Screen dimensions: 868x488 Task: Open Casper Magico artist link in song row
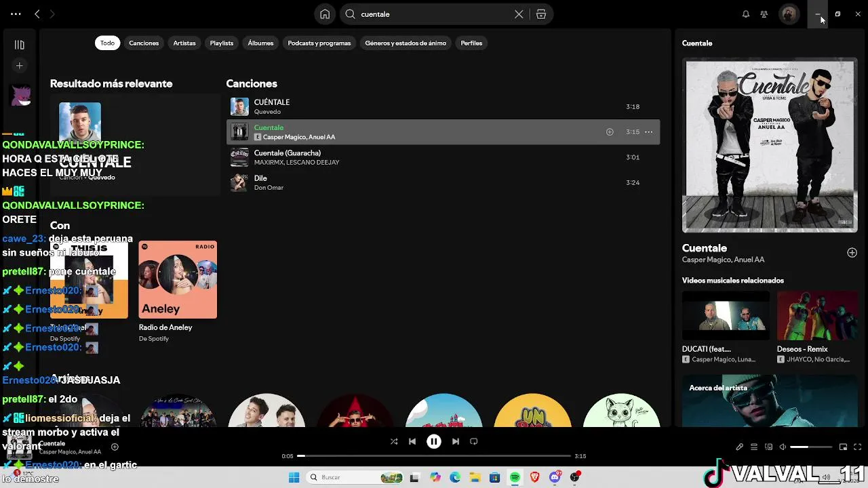coord(283,137)
